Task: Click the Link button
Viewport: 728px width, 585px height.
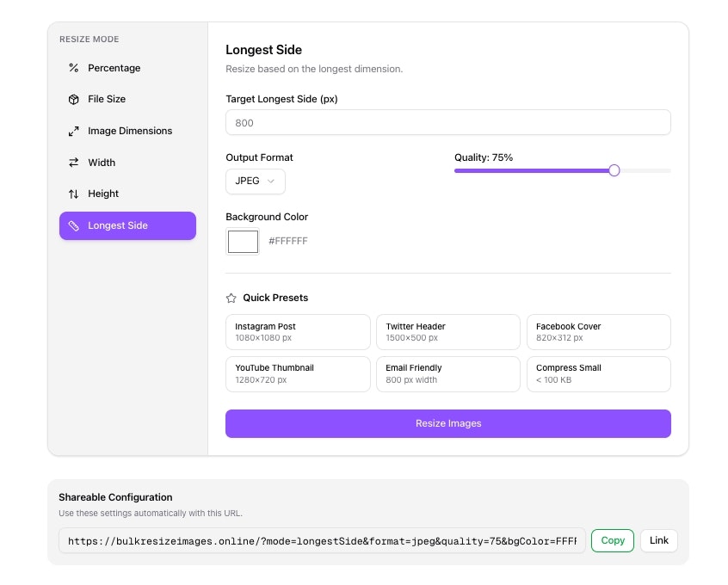Action: pos(659,540)
